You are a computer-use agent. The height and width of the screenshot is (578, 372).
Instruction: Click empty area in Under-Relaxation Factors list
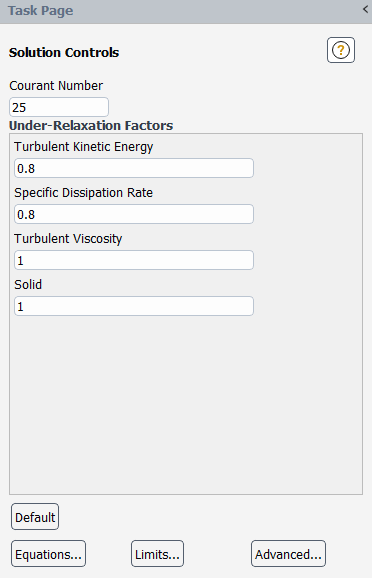click(x=186, y=405)
